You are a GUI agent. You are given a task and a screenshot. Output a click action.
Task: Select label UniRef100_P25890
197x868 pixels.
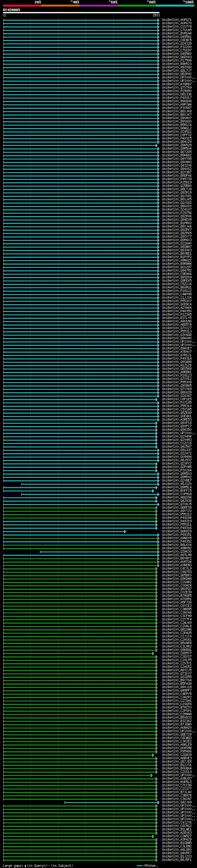pyautogui.click(x=177, y=91)
